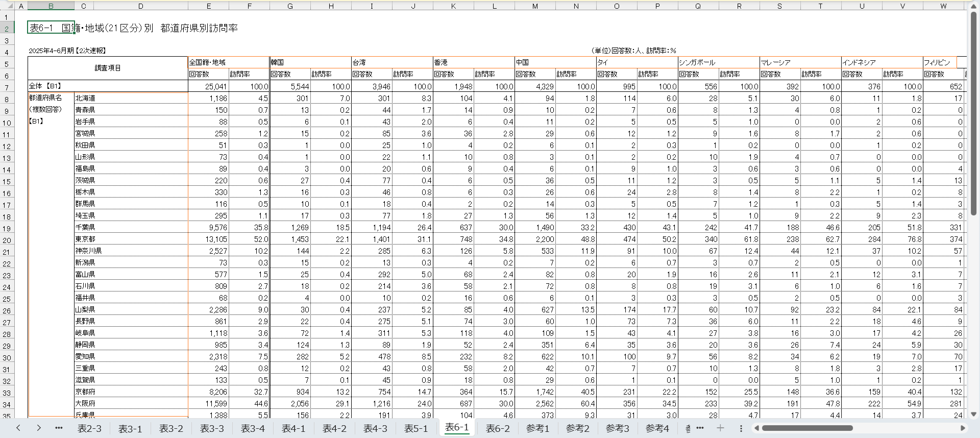Go to the 参考1 sheet tab
Screen dimensions: 980x438
pos(537,428)
